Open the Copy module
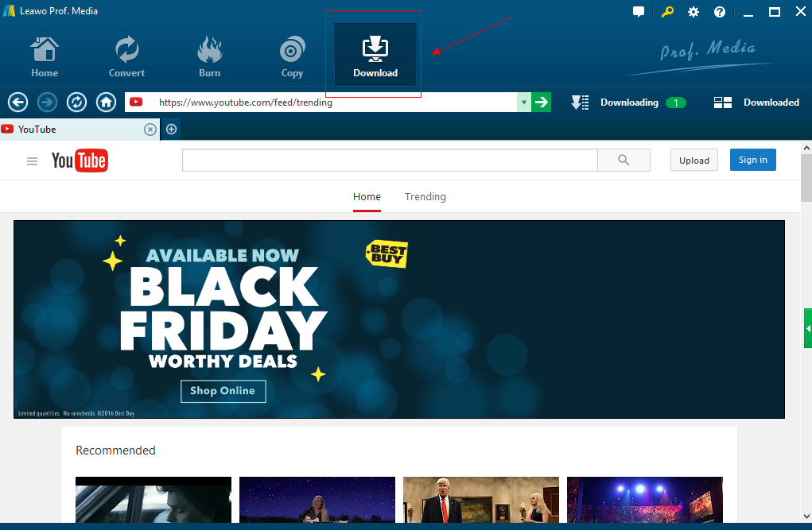 pyautogui.click(x=292, y=57)
